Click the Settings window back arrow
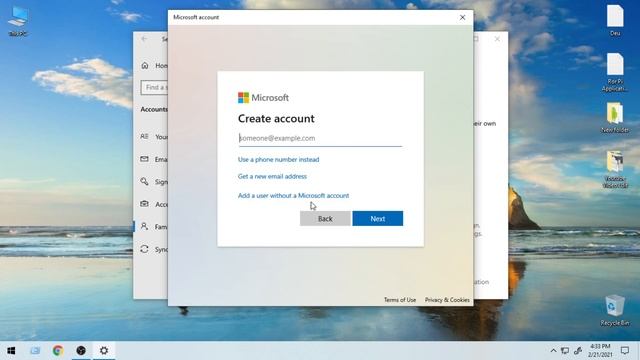Image resolution: width=640 pixels, height=360 pixels. [x=144, y=39]
